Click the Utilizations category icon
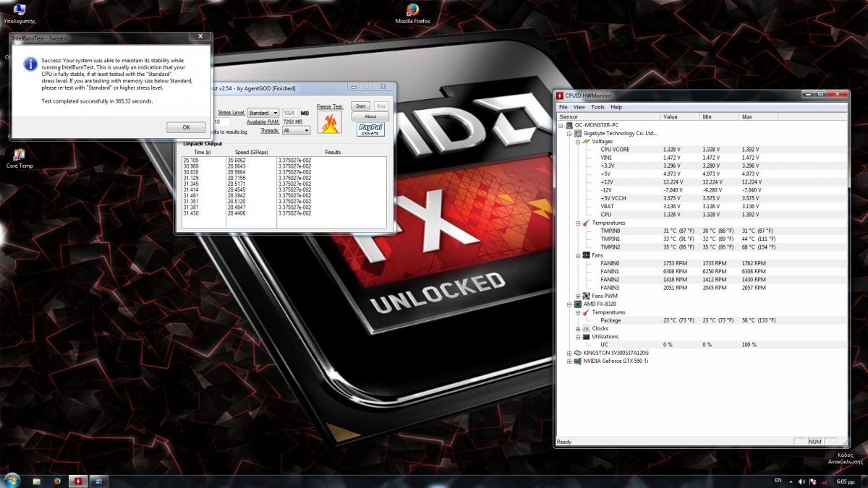Image resolution: width=868 pixels, height=488 pixels. click(x=586, y=336)
